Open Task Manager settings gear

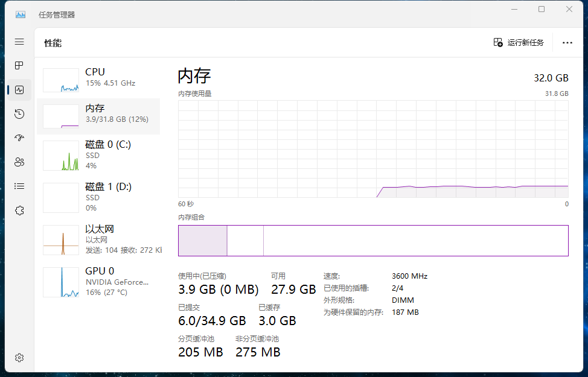tap(19, 358)
